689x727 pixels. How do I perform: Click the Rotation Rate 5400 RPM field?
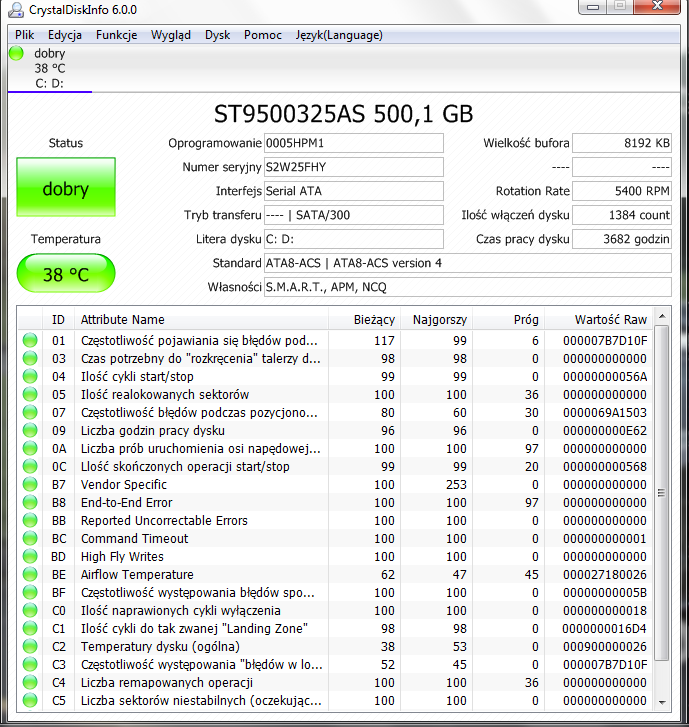click(x=622, y=191)
